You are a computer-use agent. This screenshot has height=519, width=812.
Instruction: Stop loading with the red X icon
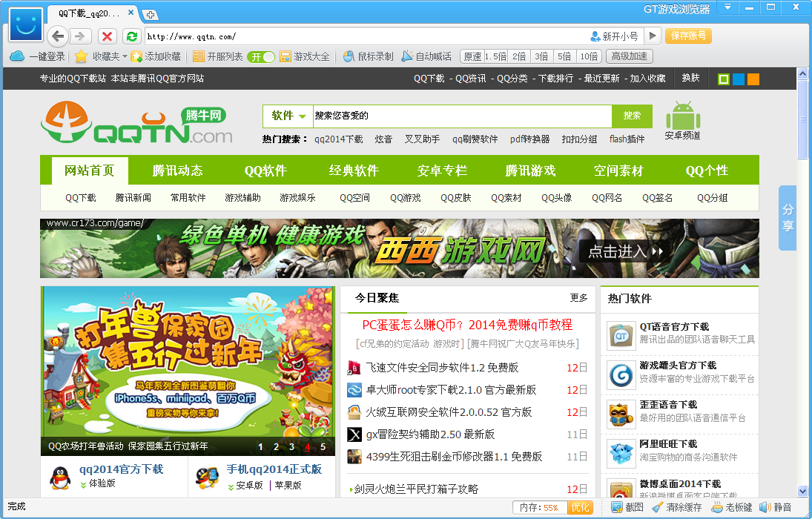[x=107, y=36]
